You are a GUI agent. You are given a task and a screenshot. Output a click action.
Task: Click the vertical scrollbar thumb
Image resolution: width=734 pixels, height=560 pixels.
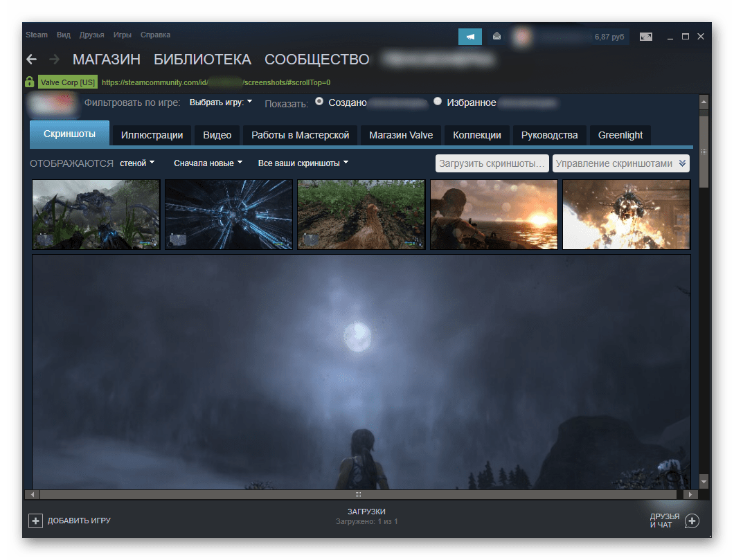point(704,151)
